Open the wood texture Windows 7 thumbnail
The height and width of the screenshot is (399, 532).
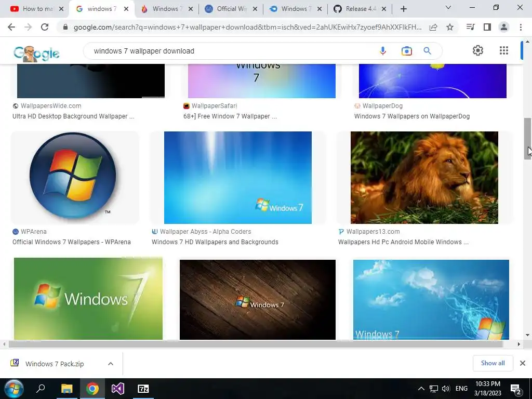tap(258, 300)
